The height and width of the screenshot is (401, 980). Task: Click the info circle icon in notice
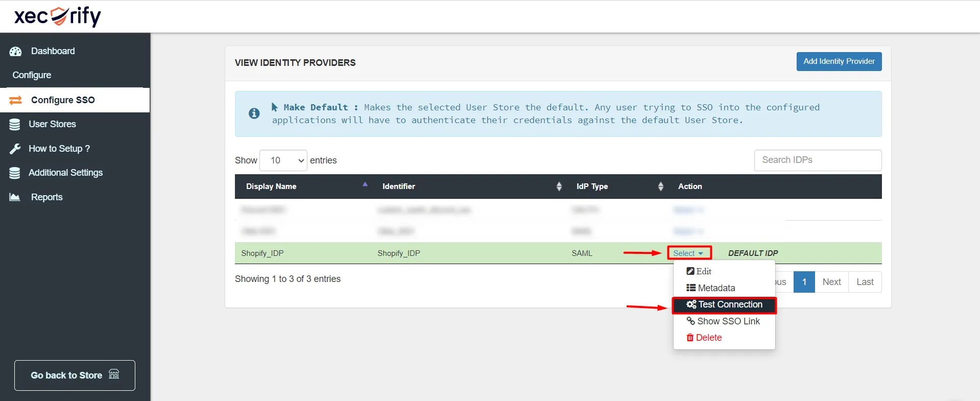tap(254, 113)
